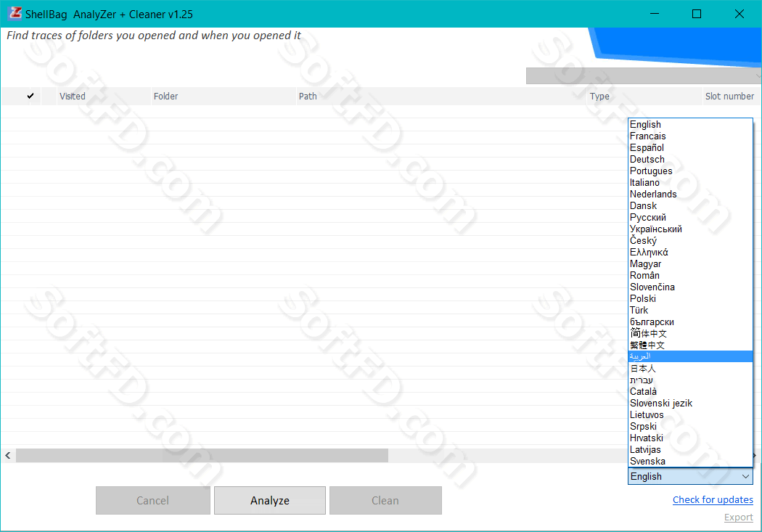Select Slovenčina language

[x=690, y=287]
